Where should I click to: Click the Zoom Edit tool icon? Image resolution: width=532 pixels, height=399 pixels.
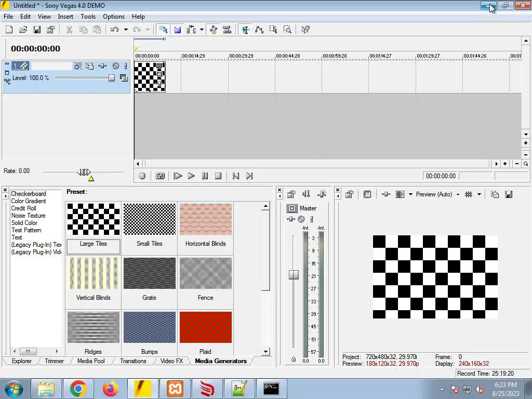point(287,30)
